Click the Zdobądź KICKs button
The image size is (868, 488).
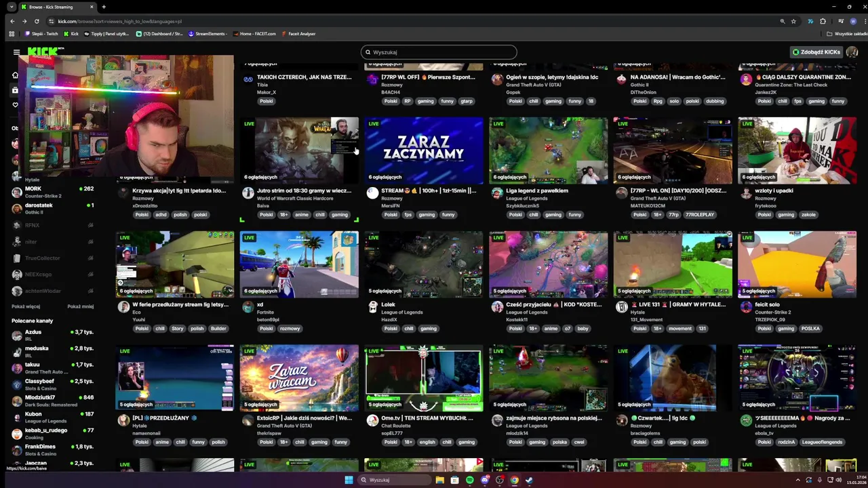816,52
